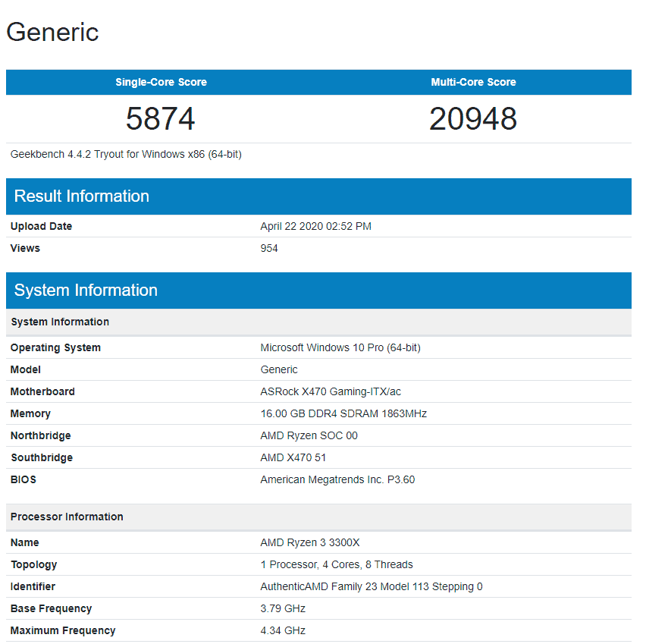Click the Identifier label

33,586
